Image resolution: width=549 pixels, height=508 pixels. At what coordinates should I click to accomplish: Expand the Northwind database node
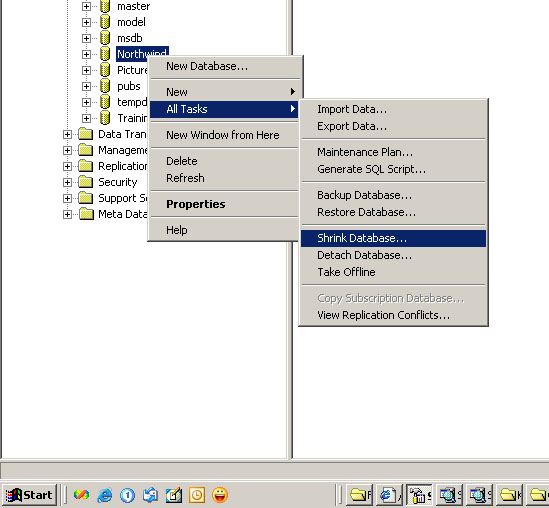[86, 54]
